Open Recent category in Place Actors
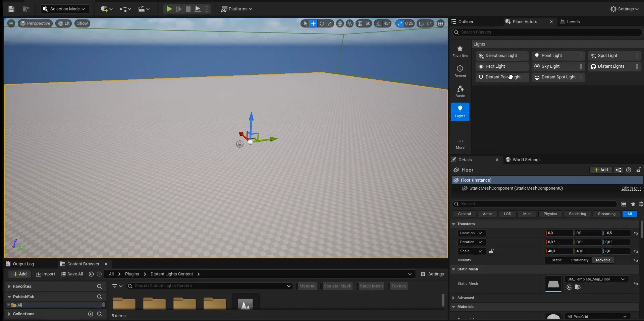The width and height of the screenshot is (644, 321). tap(460, 71)
